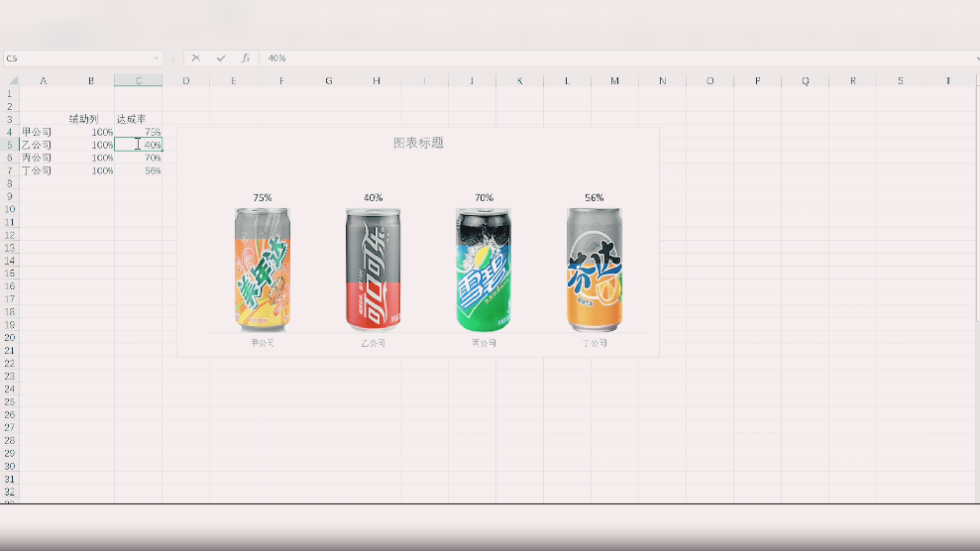980x551 pixels.
Task: Click the 70% data label in chart
Action: (x=484, y=197)
